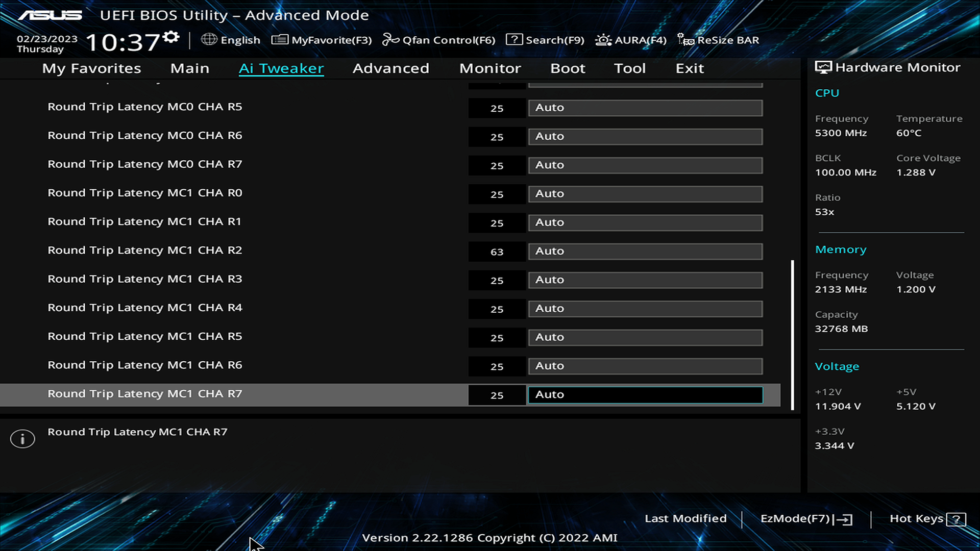
Task: Click Search(F9) question mark icon
Action: [514, 40]
